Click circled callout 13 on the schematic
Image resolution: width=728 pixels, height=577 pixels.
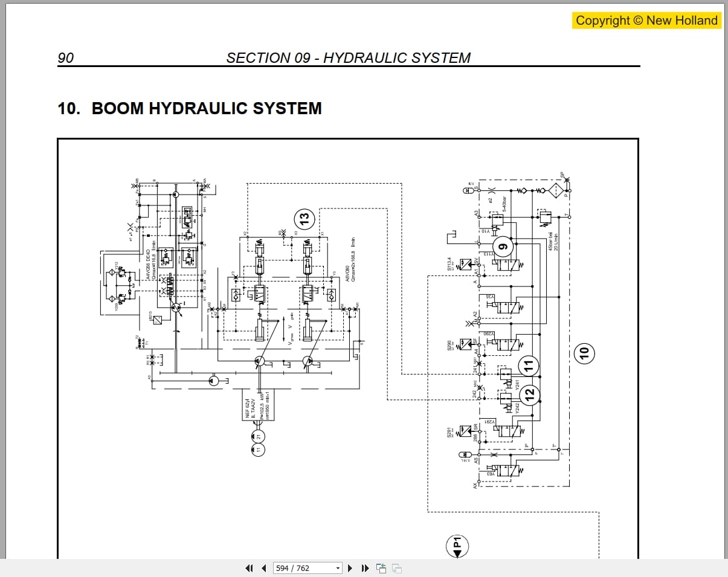tap(304, 219)
